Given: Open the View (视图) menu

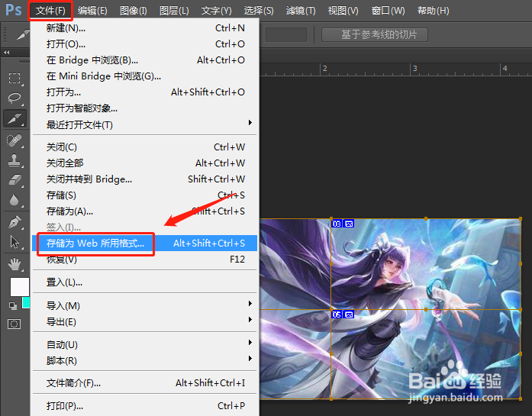Looking at the screenshot, I should click(x=343, y=11).
